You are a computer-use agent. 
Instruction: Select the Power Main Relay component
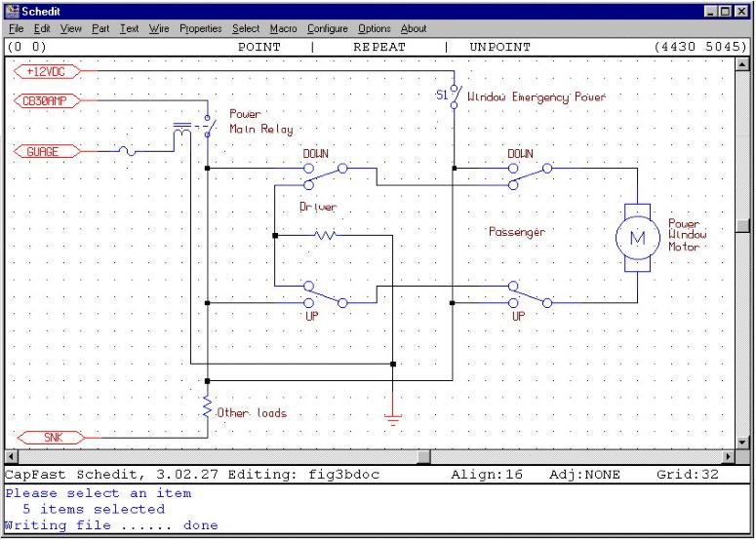pyautogui.click(x=193, y=129)
